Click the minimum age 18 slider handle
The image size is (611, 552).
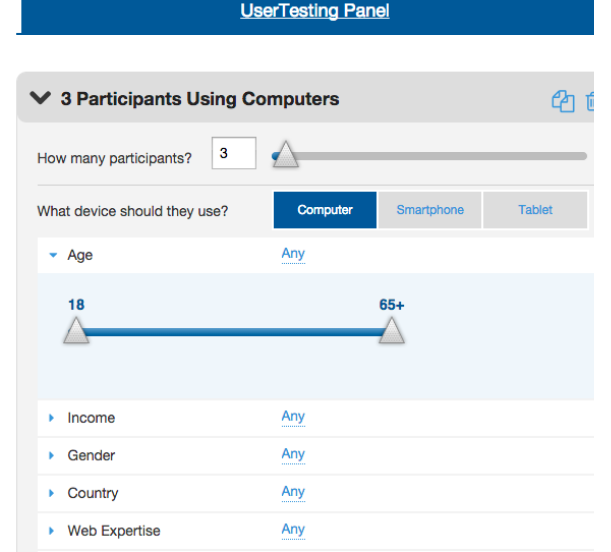point(76,331)
